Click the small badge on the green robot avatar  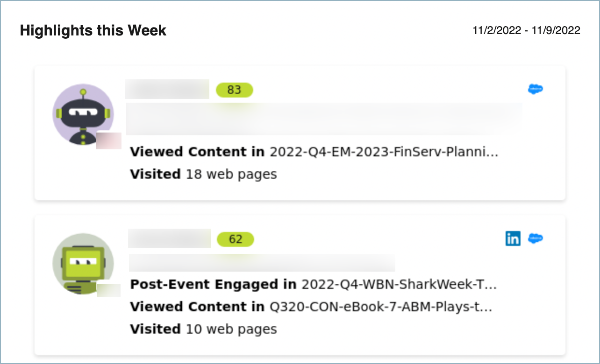click(109, 290)
